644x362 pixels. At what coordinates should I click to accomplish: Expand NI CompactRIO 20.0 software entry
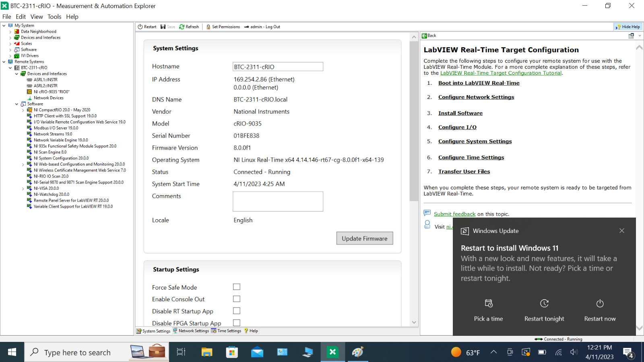(23, 110)
